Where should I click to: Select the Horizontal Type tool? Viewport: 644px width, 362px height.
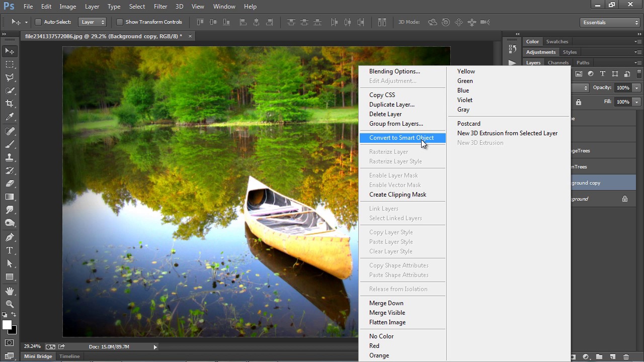coord(10,250)
